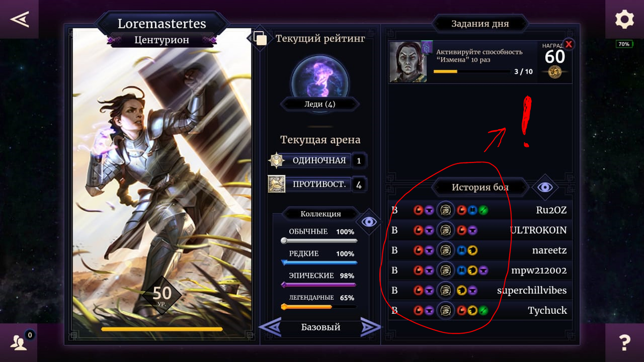
Task: Click the ЛЕГЕНДАРНЫЕ collection progress bar
Action: [319, 307]
